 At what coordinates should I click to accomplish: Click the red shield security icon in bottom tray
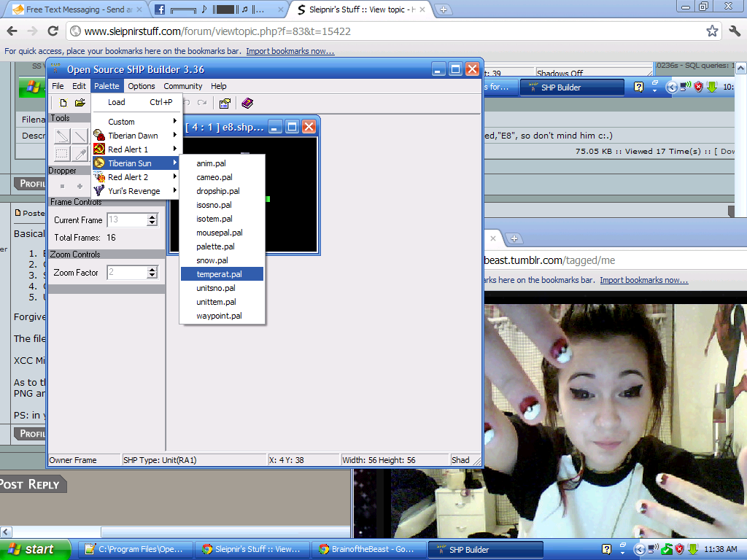679,549
